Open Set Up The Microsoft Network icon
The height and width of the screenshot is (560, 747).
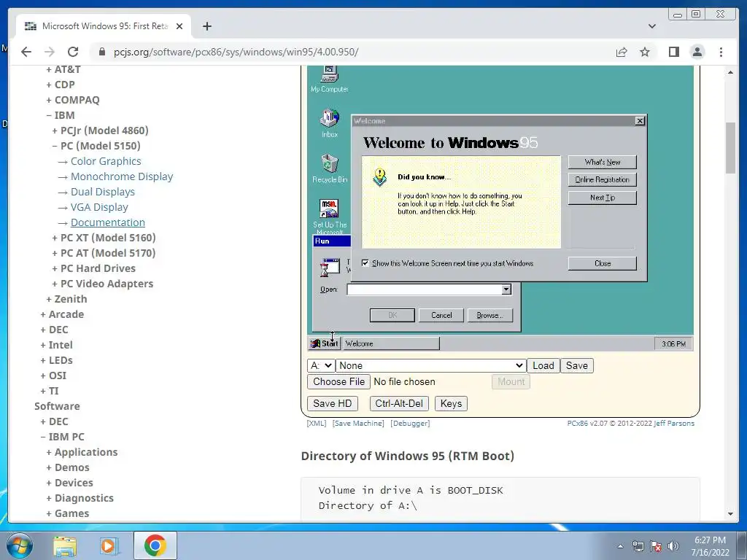click(x=329, y=217)
